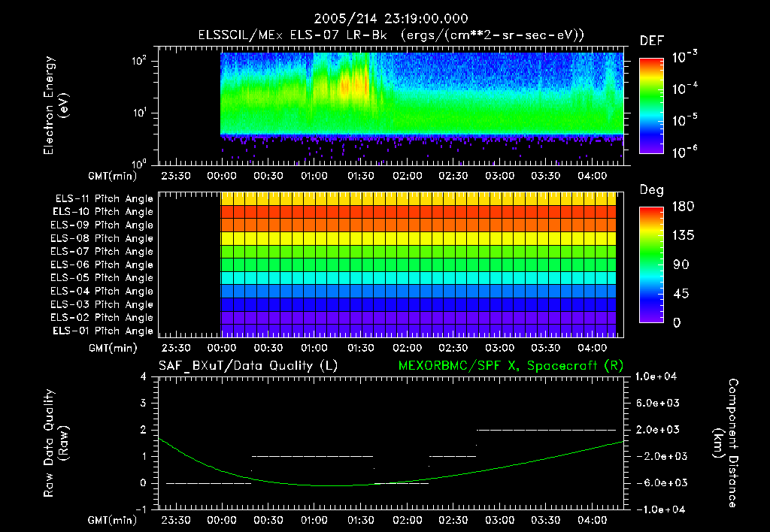Click the 01:30 time tick under the spectrogram

pyautogui.click(x=361, y=176)
